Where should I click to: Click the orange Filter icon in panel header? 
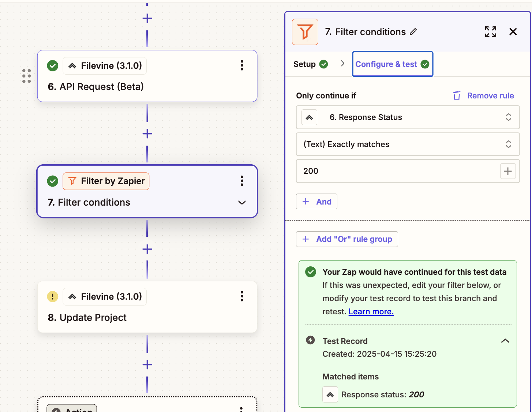point(305,32)
